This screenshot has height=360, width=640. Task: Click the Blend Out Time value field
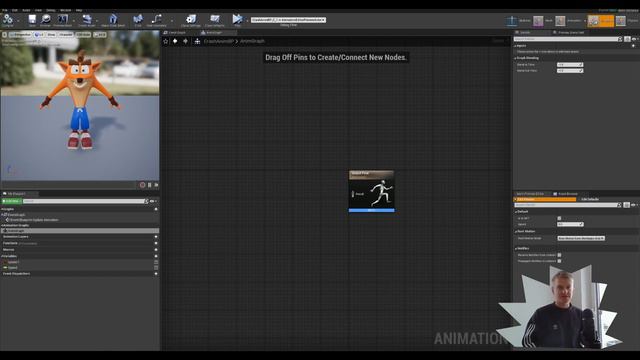(x=570, y=71)
